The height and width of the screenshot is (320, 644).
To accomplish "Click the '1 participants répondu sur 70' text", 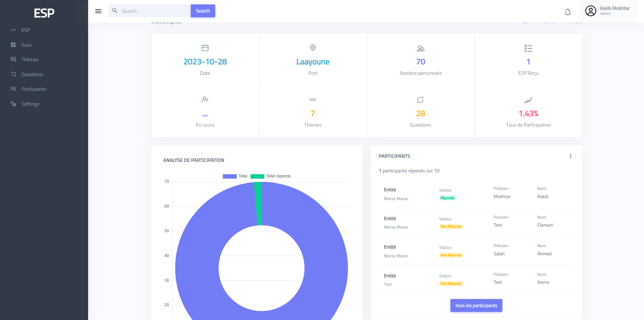I will [x=409, y=171].
